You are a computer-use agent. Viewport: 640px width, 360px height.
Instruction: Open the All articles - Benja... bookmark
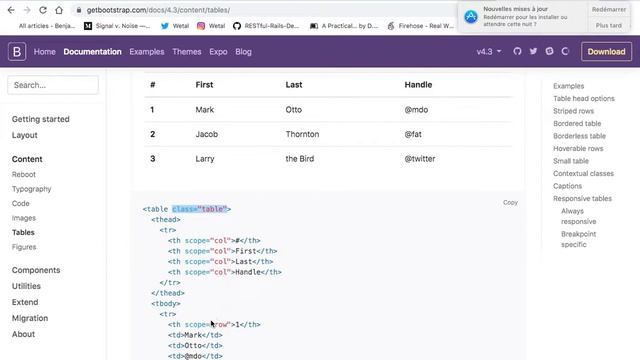pos(47,26)
